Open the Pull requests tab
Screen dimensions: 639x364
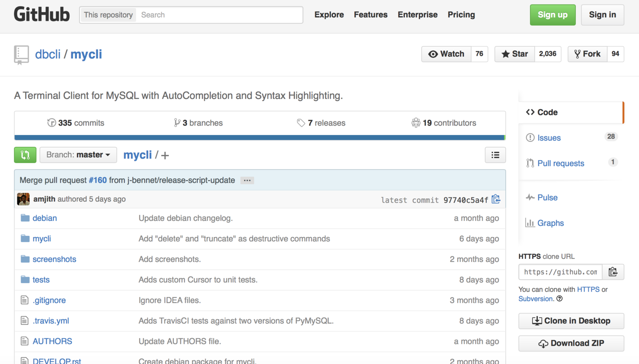[x=571, y=163]
